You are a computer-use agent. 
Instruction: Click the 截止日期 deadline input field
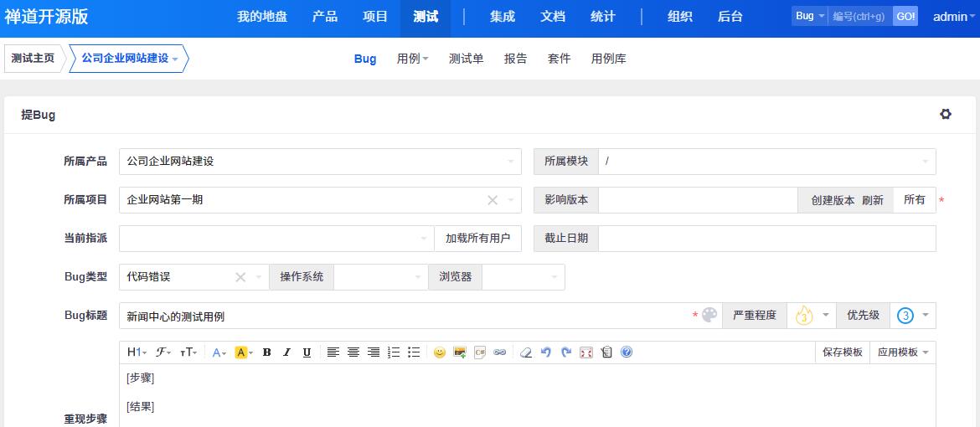pyautogui.click(x=766, y=239)
